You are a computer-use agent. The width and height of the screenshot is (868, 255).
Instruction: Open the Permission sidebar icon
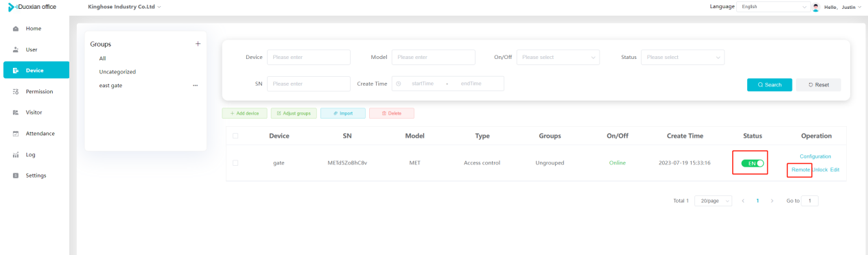15,91
